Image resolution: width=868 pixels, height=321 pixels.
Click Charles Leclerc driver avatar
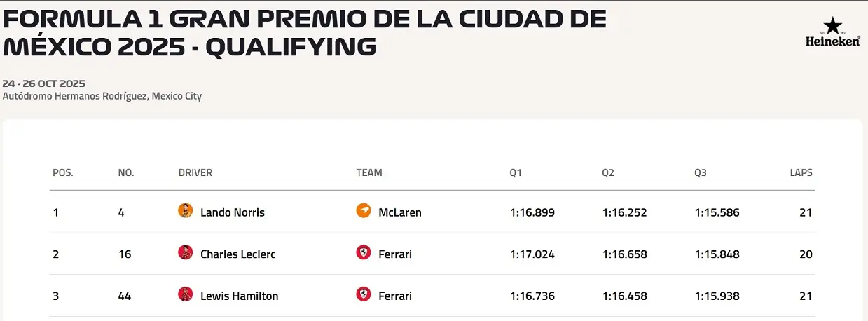coord(186,253)
